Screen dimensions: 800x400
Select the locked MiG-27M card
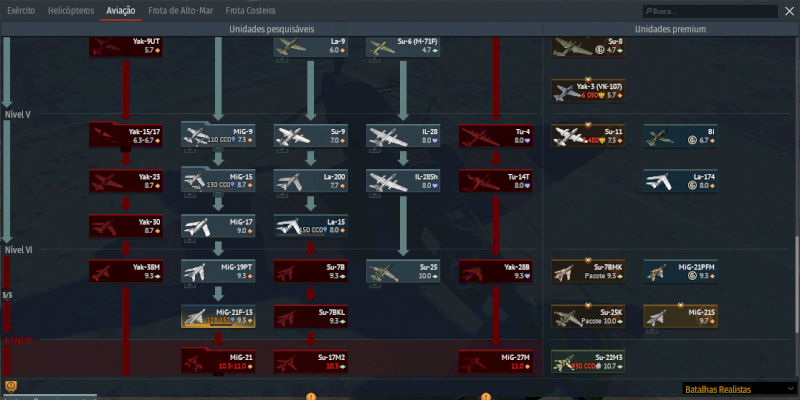[495, 362]
